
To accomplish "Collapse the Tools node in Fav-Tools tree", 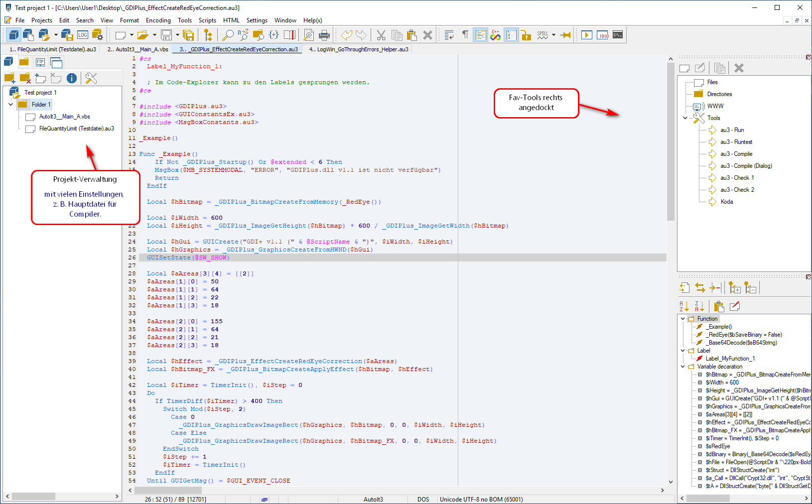I will [685, 118].
